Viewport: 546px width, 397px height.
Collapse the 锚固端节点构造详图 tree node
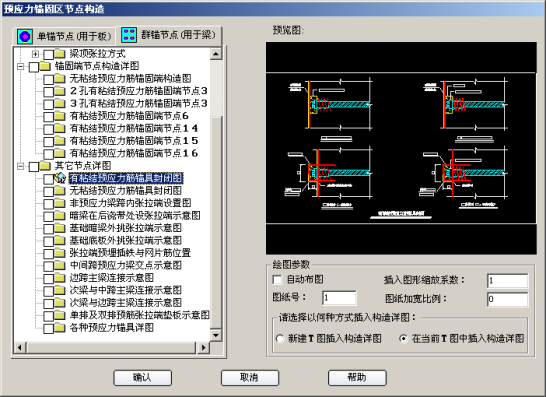21,66
